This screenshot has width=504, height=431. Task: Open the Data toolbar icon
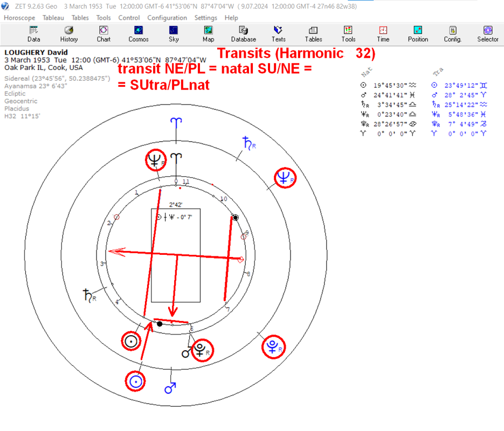pyautogui.click(x=33, y=34)
